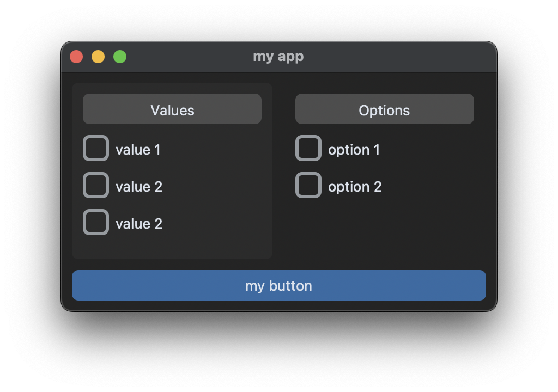Select the value 1 label text
Image resolution: width=558 pixels, height=392 pixels.
tap(138, 149)
